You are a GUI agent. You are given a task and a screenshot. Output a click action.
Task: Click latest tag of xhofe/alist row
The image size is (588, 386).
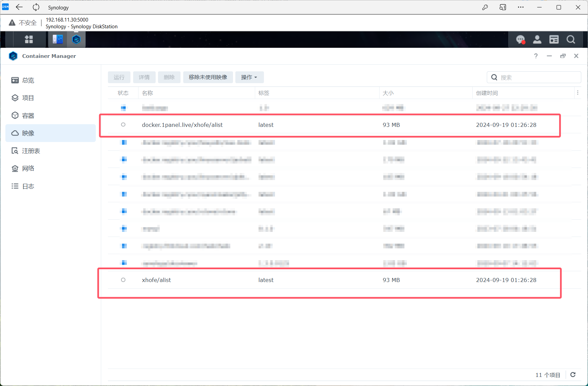(x=266, y=280)
